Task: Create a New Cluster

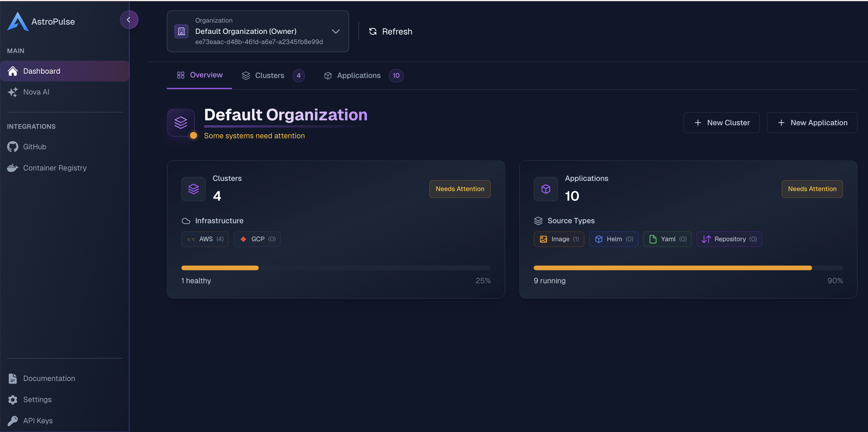Action: point(721,123)
